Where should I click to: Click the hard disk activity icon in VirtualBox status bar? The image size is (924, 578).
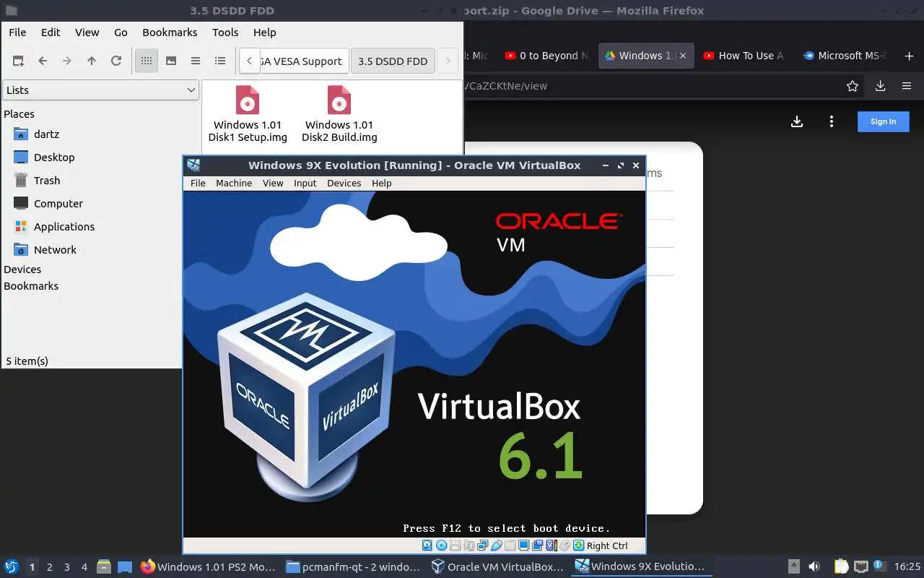[x=427, y=545]
